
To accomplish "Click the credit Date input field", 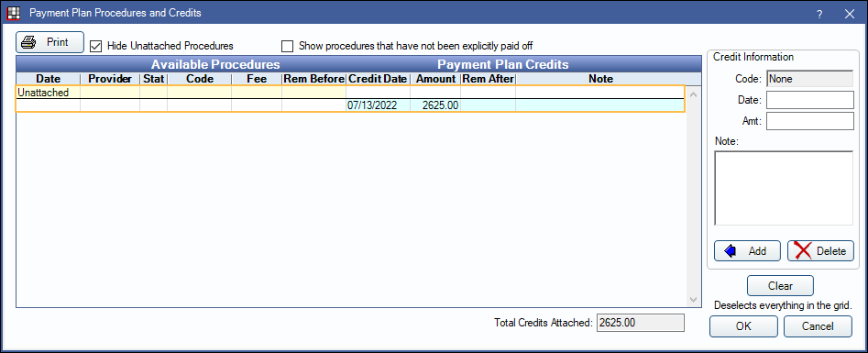I will click(x=810, y=100).
